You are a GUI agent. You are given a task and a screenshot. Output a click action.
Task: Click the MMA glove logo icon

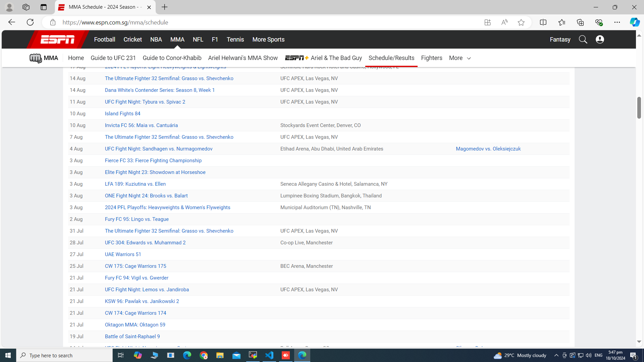[x=35, y=58]
